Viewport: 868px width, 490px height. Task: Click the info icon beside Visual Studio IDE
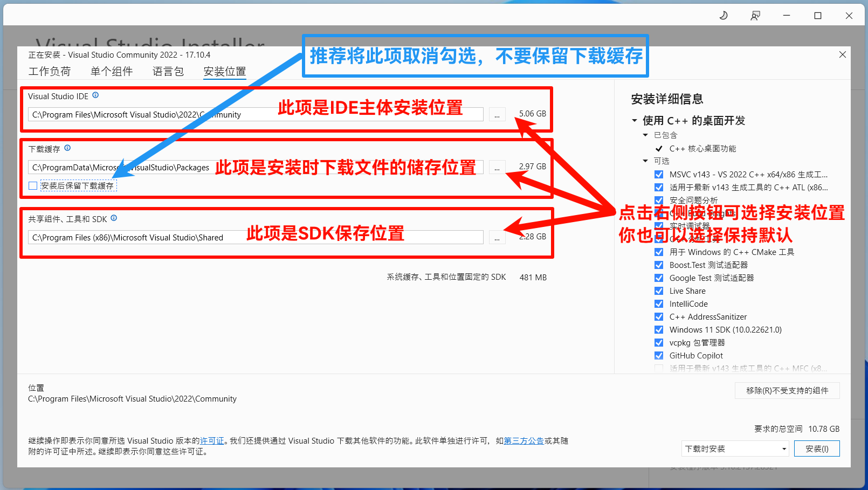pos(95,95)
